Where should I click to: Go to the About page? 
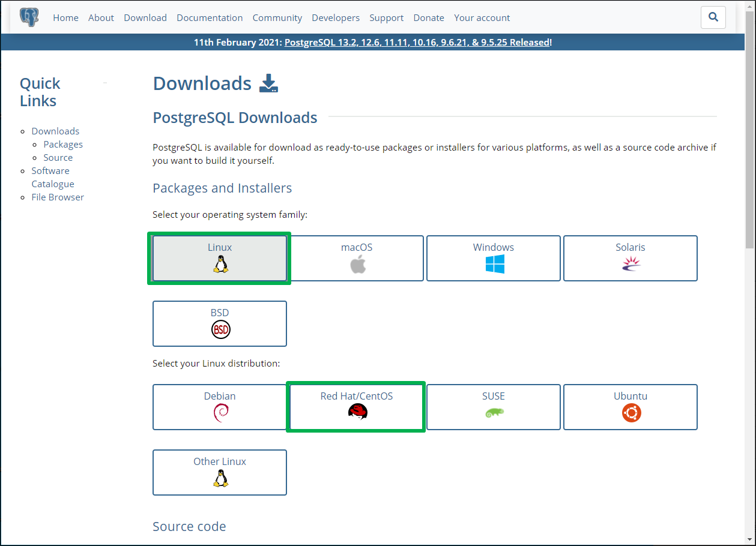tap(101, 18)
